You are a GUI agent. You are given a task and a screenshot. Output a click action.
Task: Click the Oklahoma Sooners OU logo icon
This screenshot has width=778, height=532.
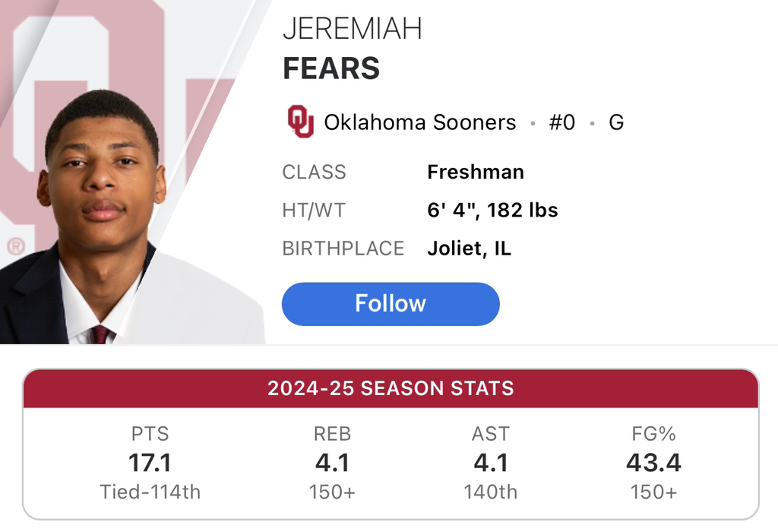pyautogui.click(x=300, y=122)
